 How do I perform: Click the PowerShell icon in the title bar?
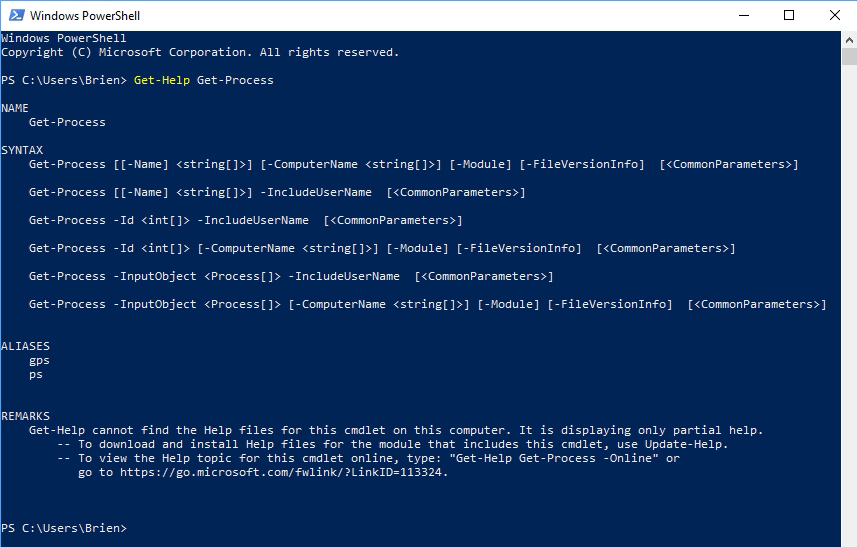tap(16, 15)
